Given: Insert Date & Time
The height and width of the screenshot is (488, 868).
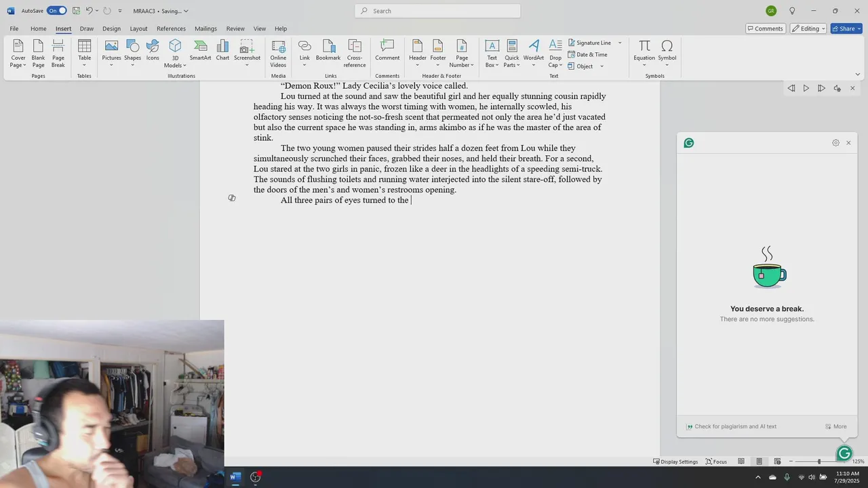Looking at the screenshot, I should click(588, 54).
